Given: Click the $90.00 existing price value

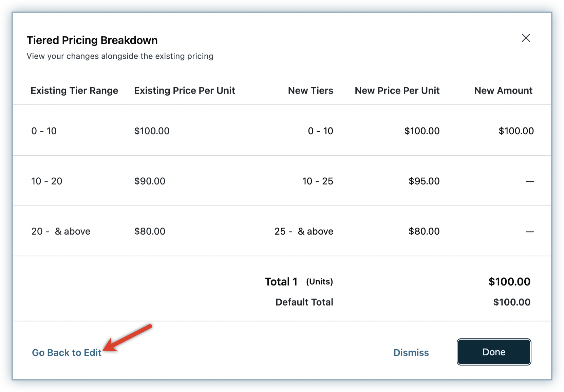Looking at the screenshot, I should coord(150,181).
